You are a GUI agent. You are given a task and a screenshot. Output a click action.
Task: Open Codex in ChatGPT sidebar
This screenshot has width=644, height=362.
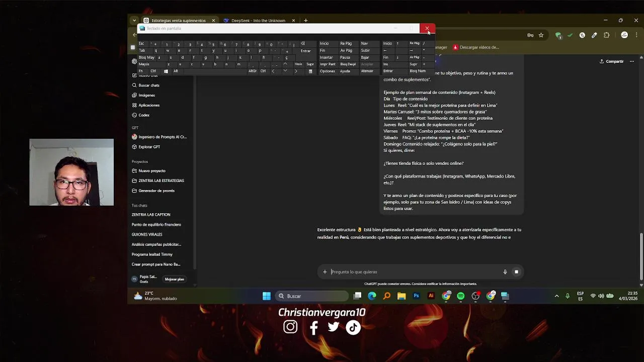[144, 115]
